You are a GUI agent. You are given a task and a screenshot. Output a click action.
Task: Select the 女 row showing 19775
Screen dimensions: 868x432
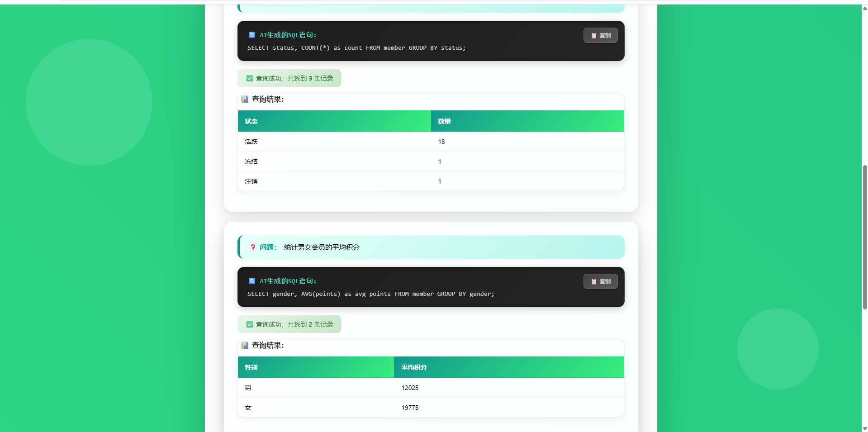[431, 408]
